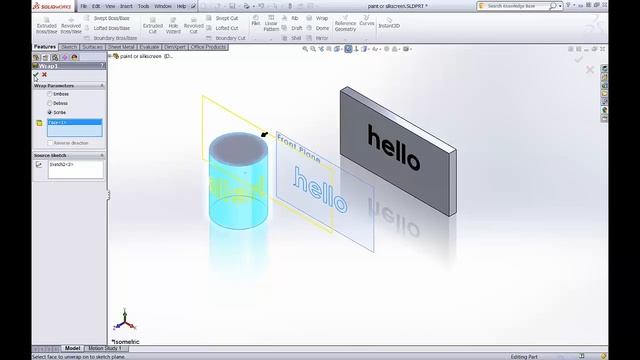Viewport: 640px width, 360px height.
Task: Open help for the Wrap PropertyManager
Action: [102, 66]
